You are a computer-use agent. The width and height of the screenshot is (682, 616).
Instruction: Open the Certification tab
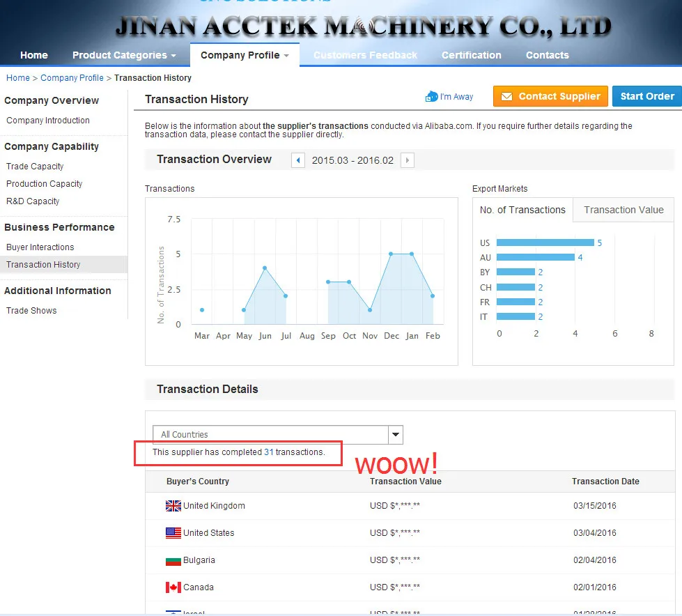[x=472, y=55]
